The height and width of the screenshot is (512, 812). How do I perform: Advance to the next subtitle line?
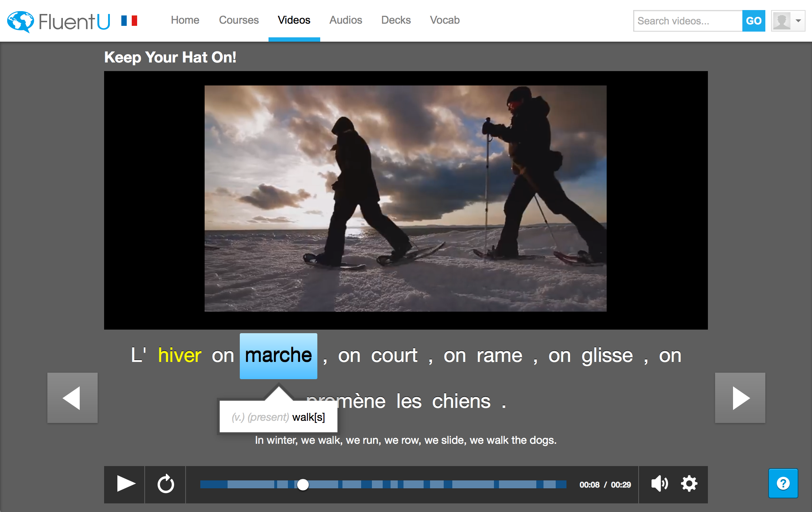[740, 398]
